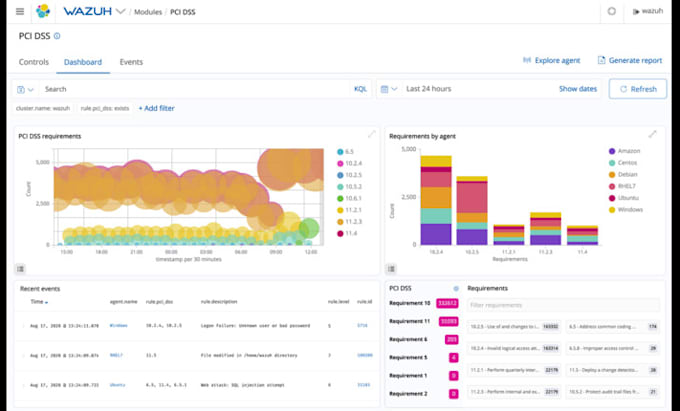680x411 pixels.
Task: Open the saved queries dropdown
Action: pyautogui.click(x=25, y=89)
